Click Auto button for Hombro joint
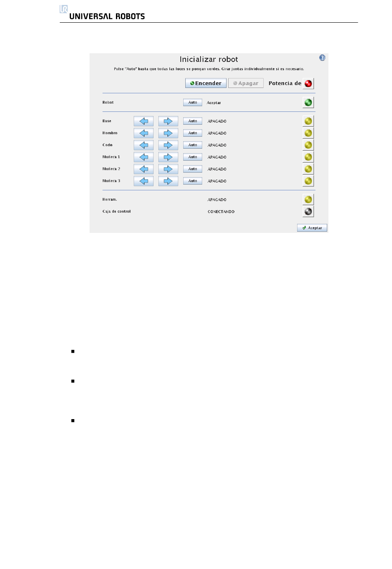392x569 pixels. click(x=193, y=133)
